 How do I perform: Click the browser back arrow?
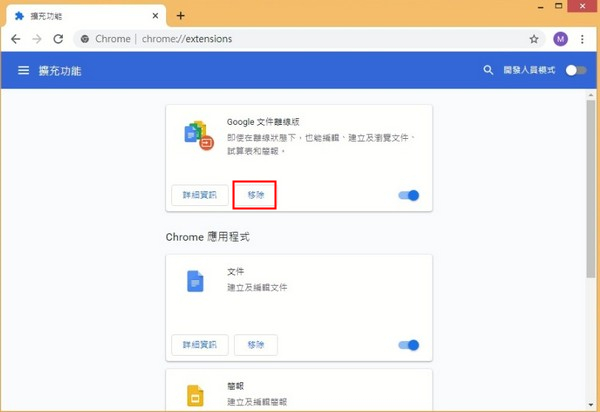click(x=15, y=39)
